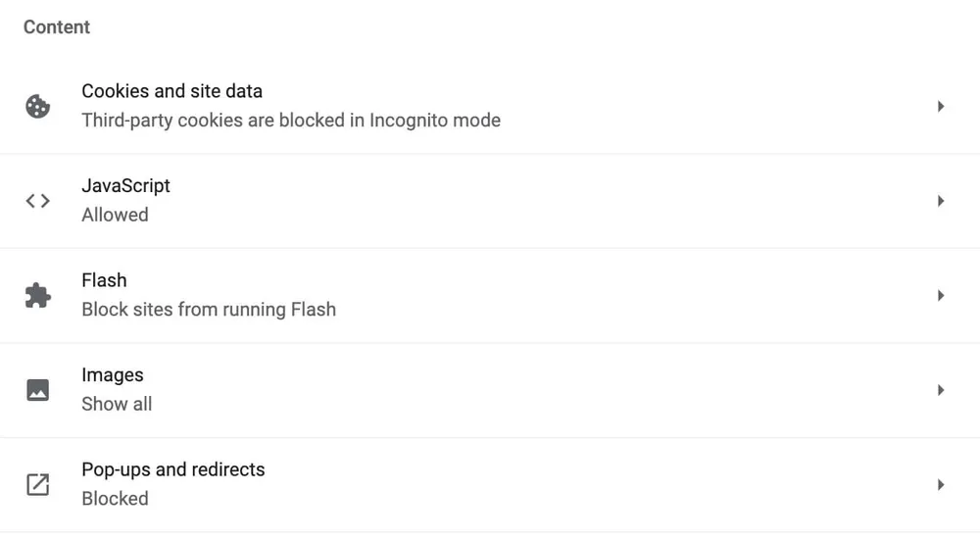This screenshot has width=980, height=540.
Task: Open Cookies and site data settings
Action: (171, 91)
